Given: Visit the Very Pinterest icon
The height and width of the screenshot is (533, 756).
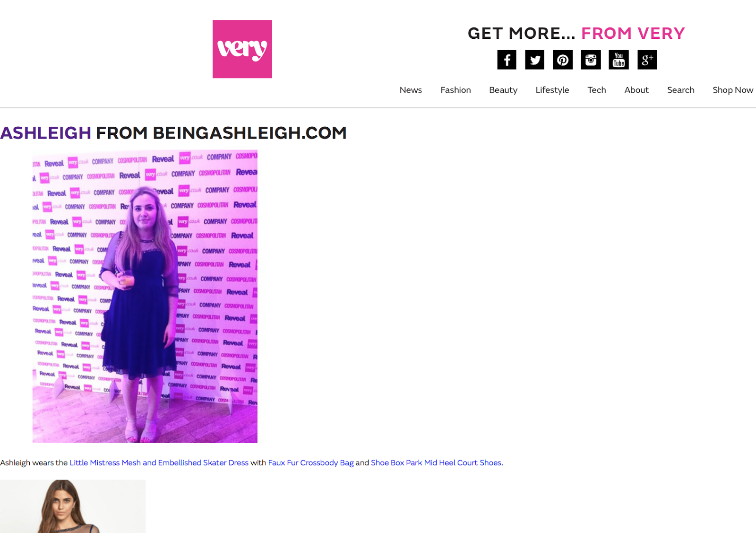Looking at the screenshot, I should pos(563,60).
